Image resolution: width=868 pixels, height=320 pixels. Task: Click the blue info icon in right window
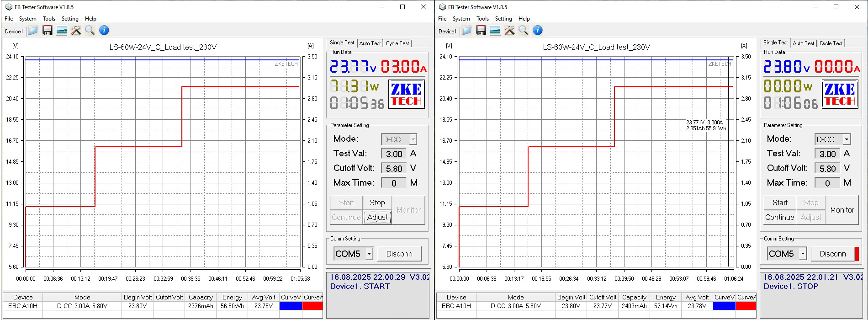(x=538, y=31)
